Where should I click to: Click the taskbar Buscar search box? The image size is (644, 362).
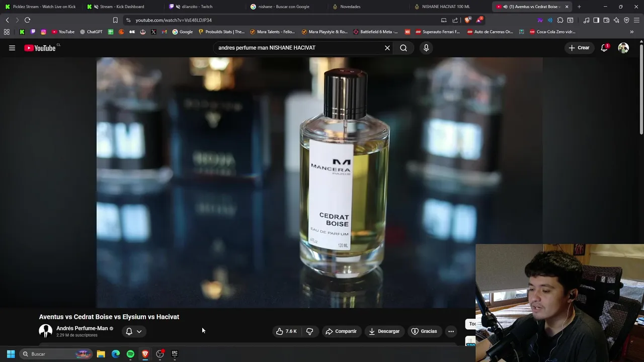[56, 354]
